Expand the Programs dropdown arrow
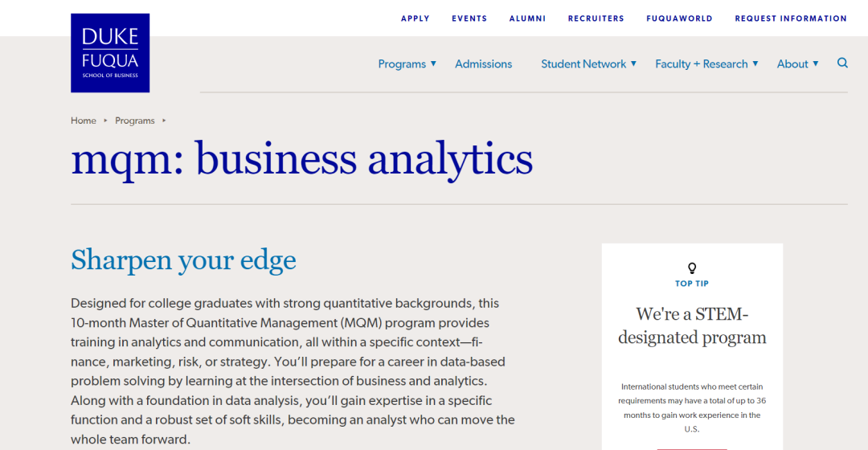 433,63
